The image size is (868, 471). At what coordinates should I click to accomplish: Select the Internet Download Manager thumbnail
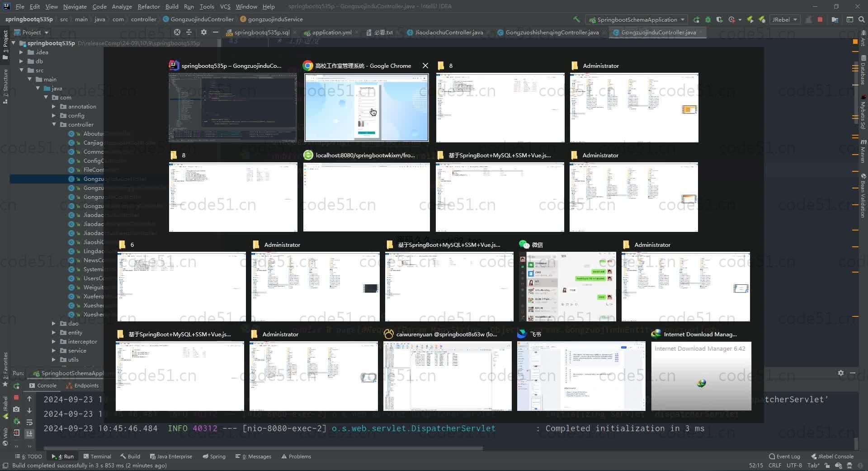[701, 376]
